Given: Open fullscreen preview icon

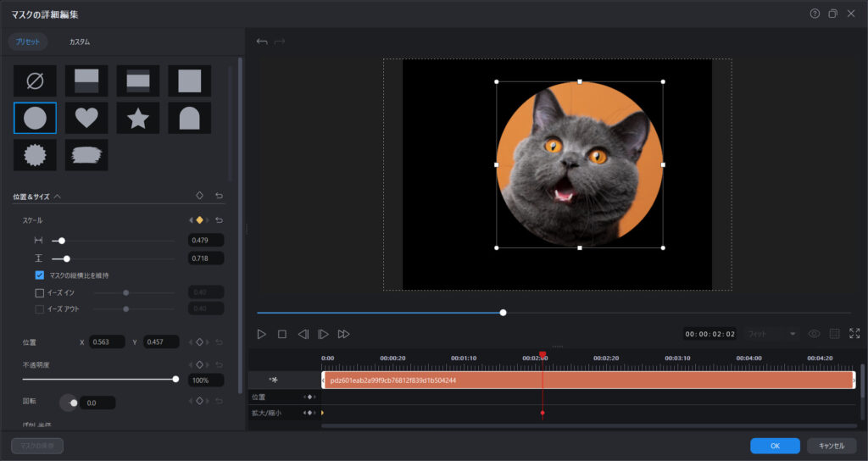Looking at the screenshot, I should 854,334.
